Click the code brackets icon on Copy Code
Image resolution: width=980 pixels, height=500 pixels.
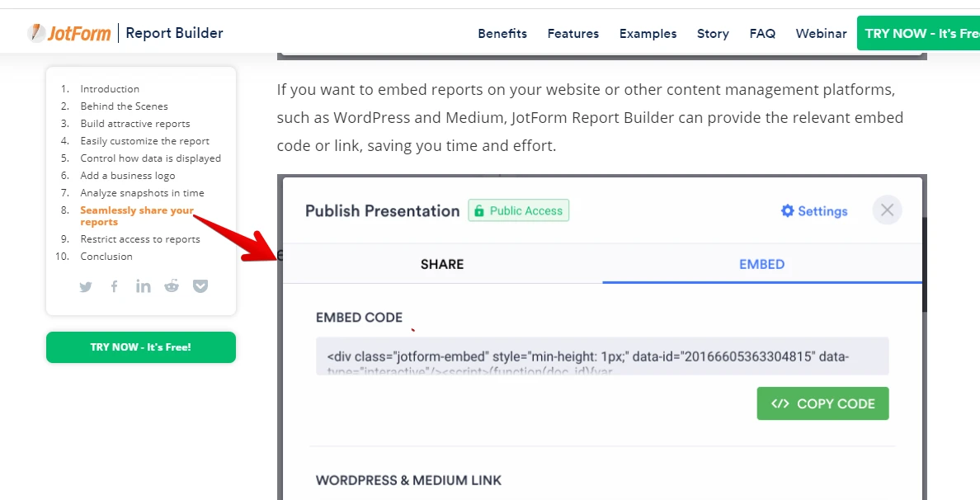pos(779,403)
